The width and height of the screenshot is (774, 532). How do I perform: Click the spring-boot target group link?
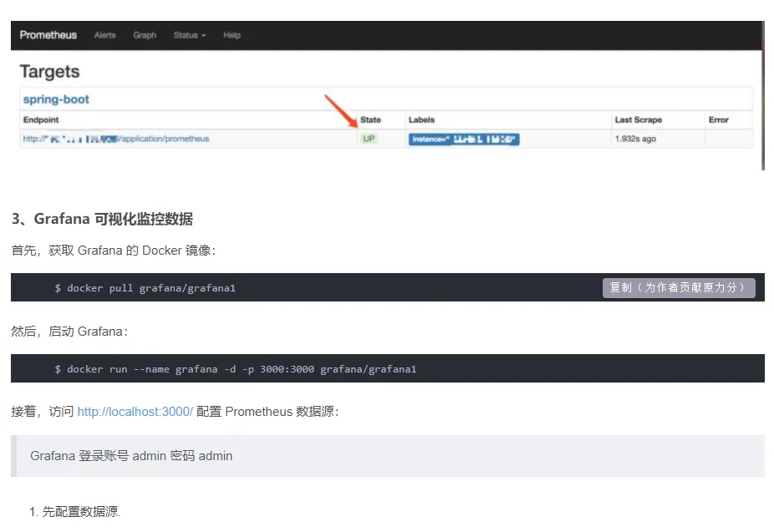pyautogui.click(x=56, y=99)
